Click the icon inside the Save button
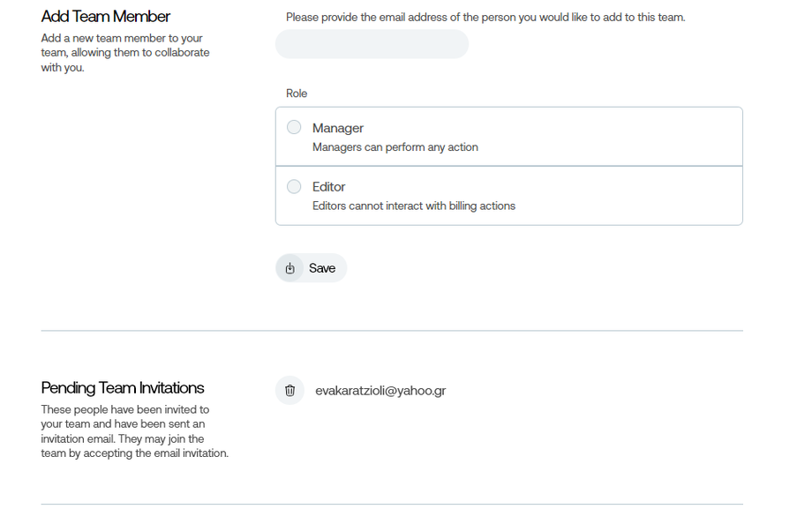The height and width of the screenshot is (524, 812). pyautogui.click(x=290, y=268)
